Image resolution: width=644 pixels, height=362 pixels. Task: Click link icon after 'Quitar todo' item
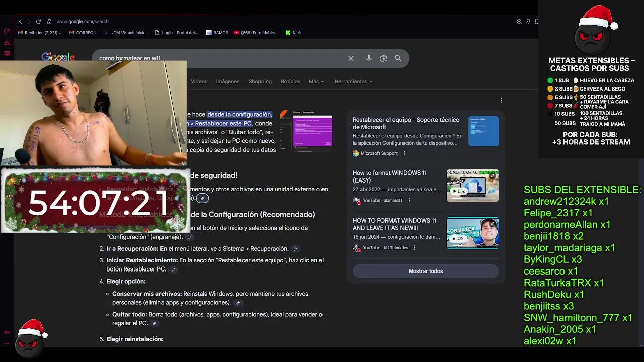[154, 324]
